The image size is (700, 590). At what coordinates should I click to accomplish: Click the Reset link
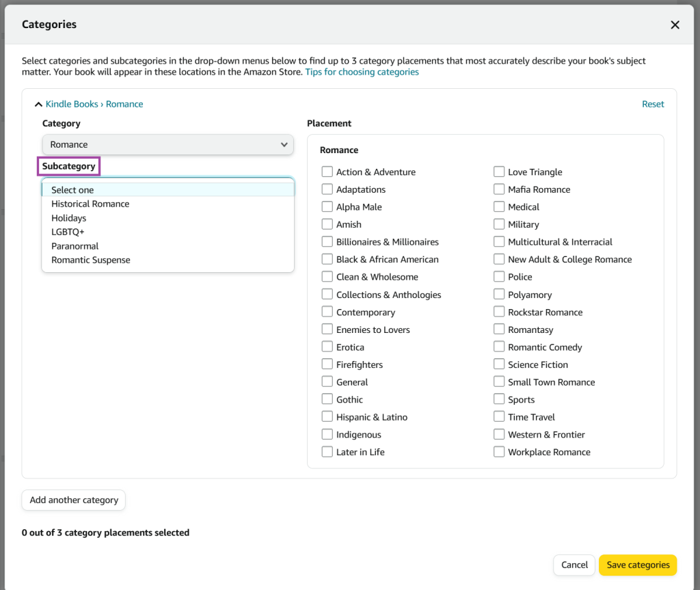click(653, 104)
